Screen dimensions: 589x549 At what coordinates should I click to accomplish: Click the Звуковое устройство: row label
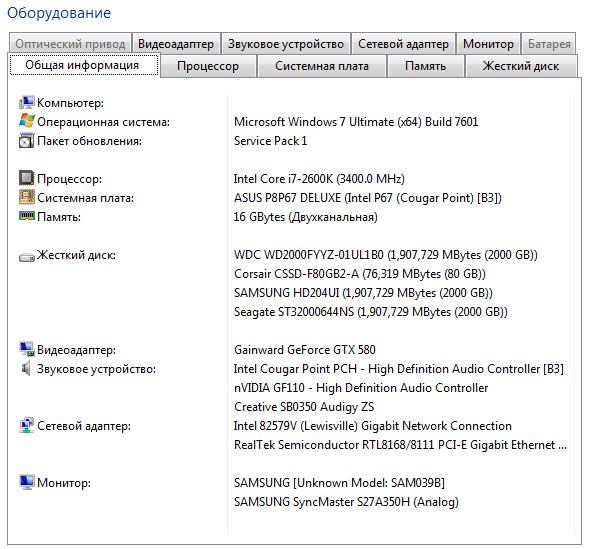(x=96, y=369)
